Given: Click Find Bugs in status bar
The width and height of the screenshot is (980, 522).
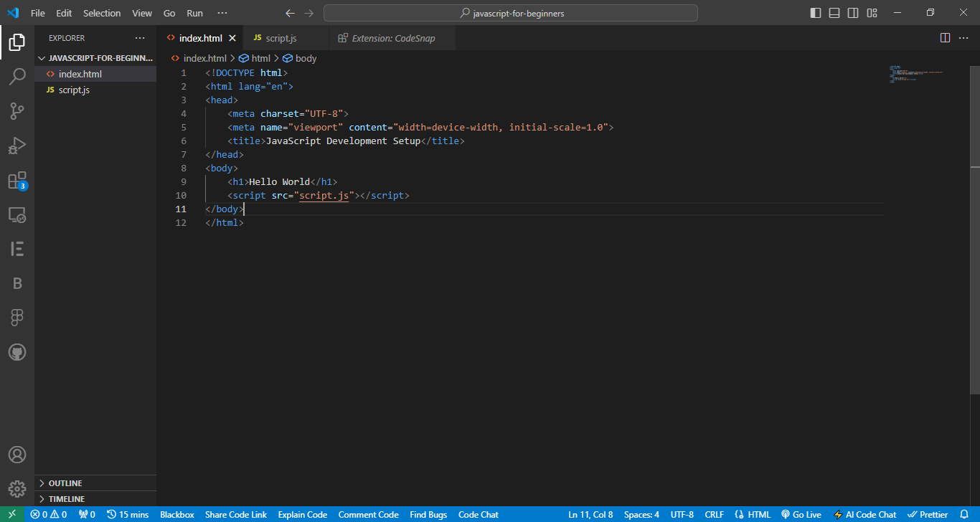Looking at the screenshot, I should pyautogui.click(x=428, y=514).
